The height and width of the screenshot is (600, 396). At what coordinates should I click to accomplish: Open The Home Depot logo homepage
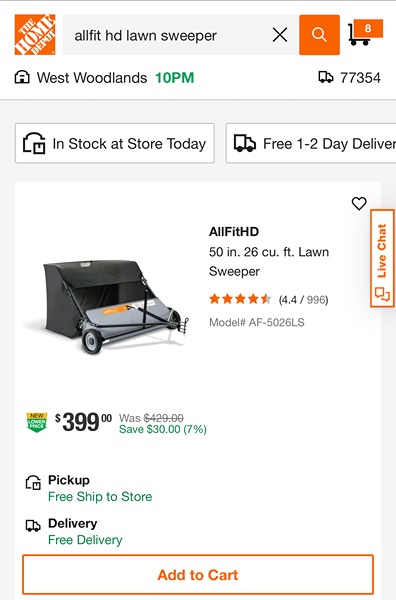(35, 35)
